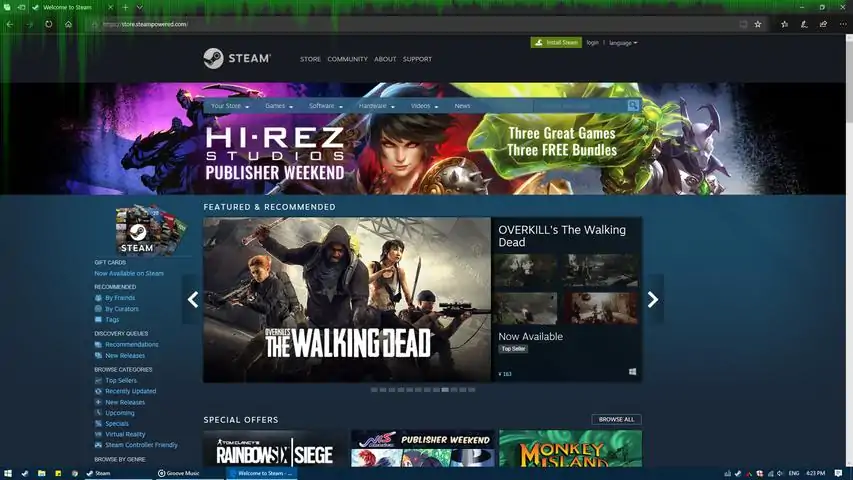This screenshot has width=853, height=480.
Task: Expand the Your Store dropdown
Action: tap(230, 106)
